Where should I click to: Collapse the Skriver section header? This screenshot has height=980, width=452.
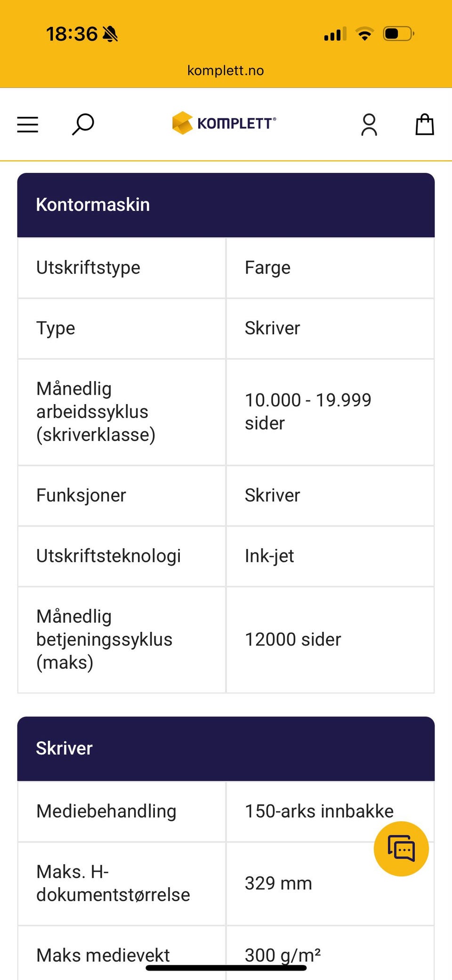coord(226,748)
